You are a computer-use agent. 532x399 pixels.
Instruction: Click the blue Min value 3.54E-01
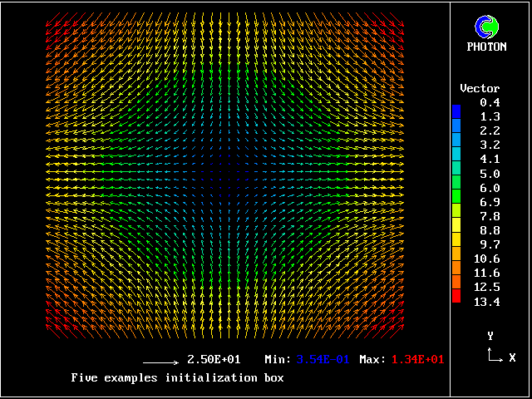point(323,360)
